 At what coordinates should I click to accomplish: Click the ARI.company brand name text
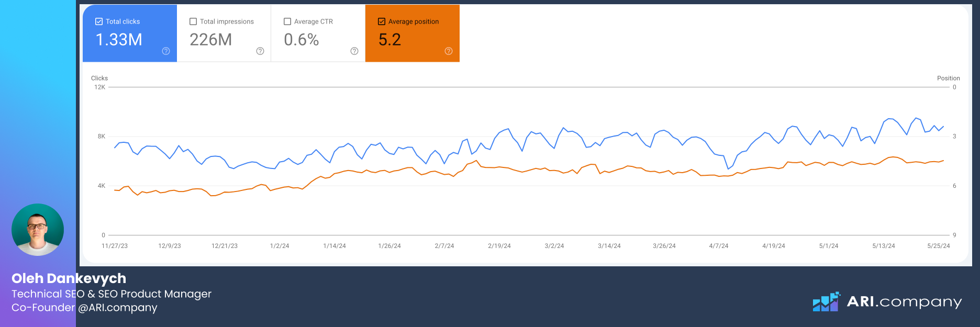point(904,302)
